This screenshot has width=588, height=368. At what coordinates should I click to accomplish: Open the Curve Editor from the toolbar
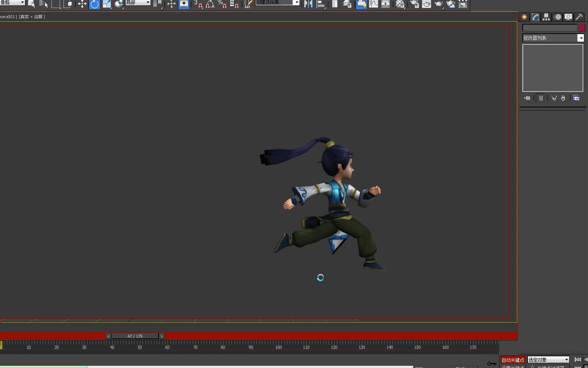coord(374,5)
